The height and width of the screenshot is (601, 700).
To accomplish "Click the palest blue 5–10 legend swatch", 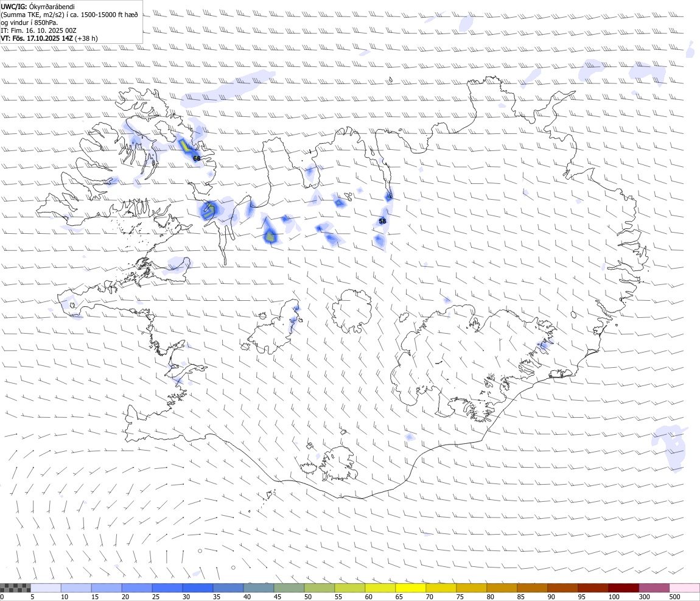I will tap(46, 588).
